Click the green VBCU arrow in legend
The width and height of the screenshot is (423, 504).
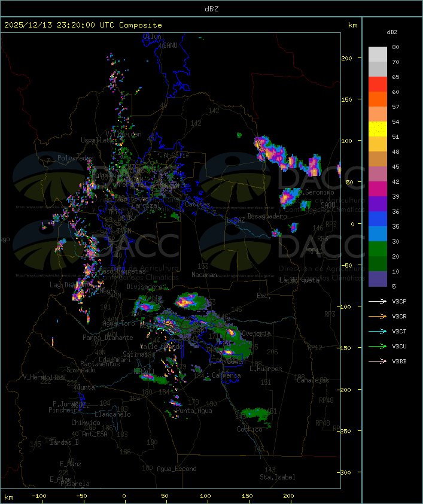point(378,346)
